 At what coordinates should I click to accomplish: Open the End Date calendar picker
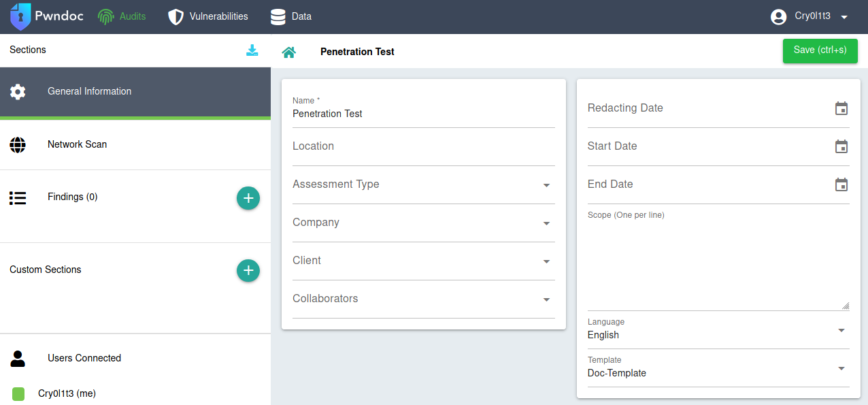(x=841, y=184)
